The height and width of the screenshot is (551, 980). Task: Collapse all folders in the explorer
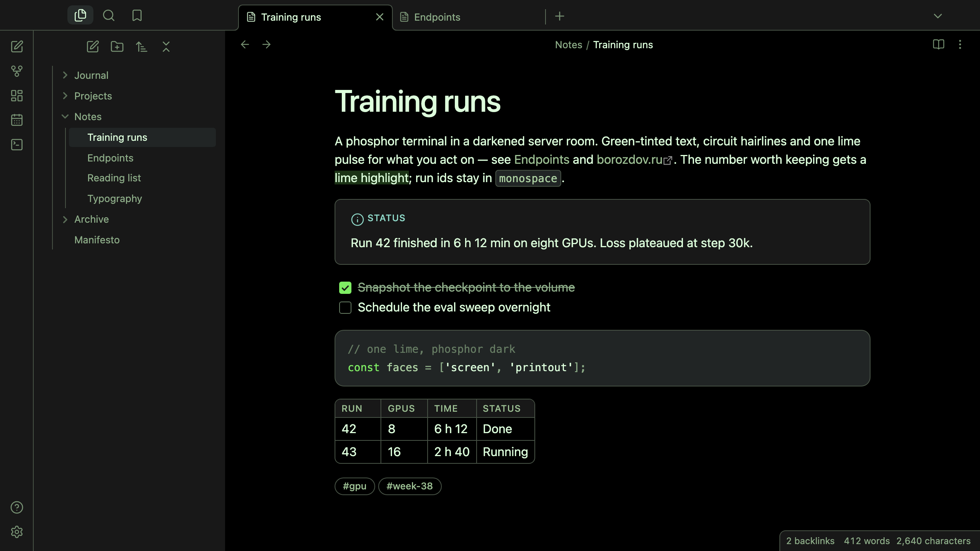click(x=166, y=47)
